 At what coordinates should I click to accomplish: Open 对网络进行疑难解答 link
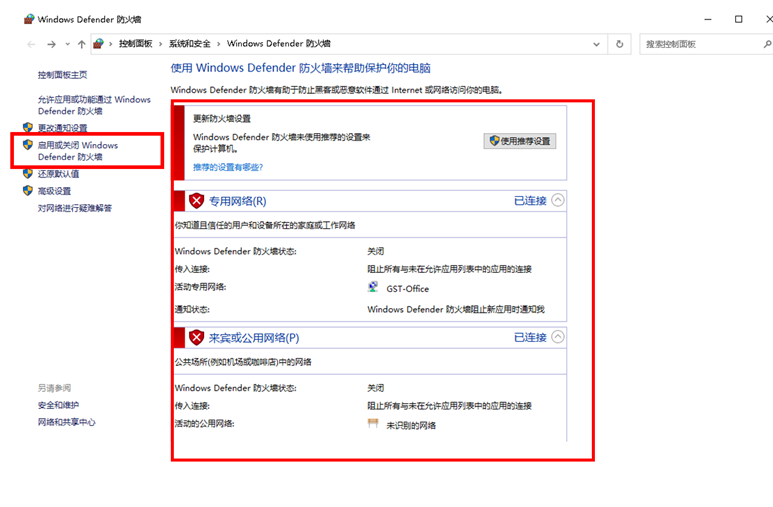(x=75, y=208)
